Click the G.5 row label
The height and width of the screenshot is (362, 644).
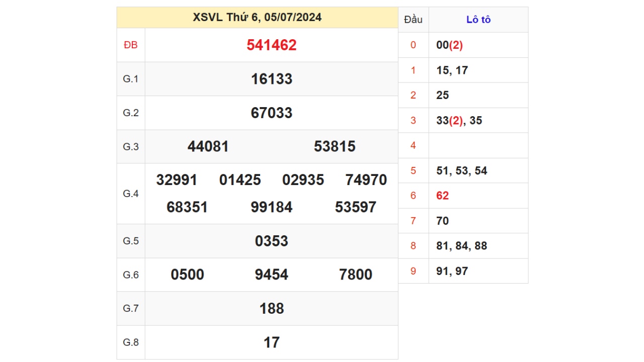131,241
